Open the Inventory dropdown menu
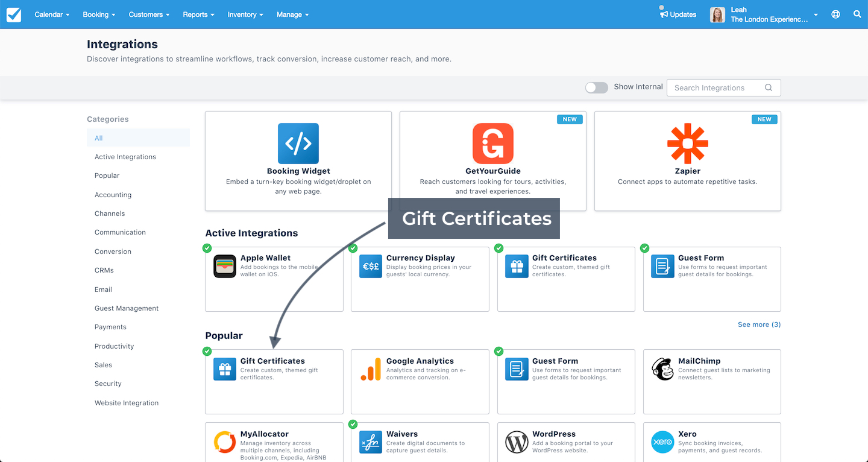 (245, 14)
